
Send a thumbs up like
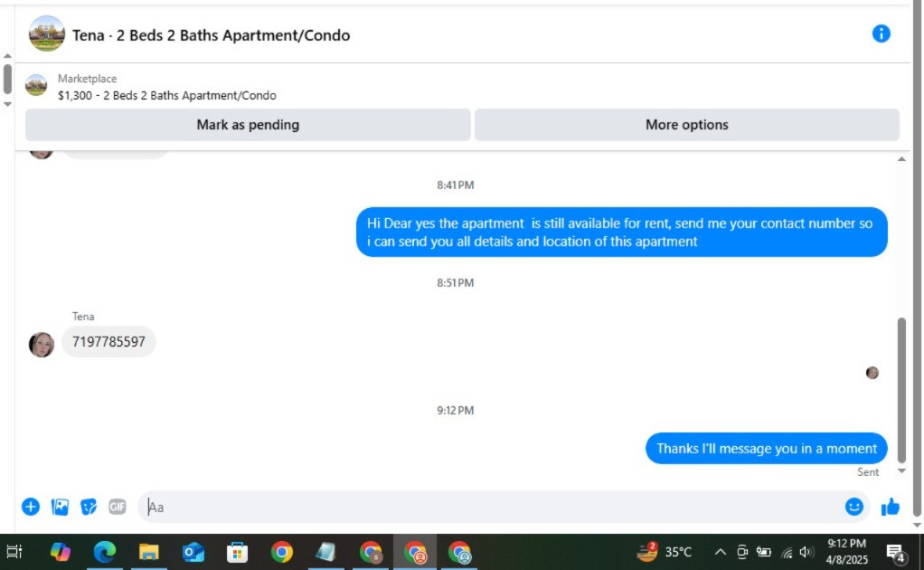(891, 507)
